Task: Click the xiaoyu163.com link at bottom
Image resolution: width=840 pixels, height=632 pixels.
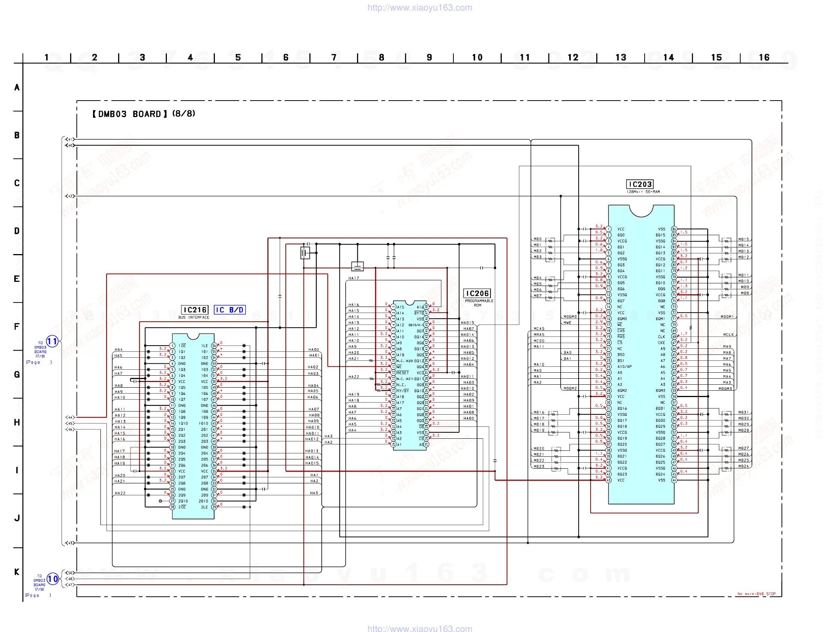Action: coord(420,628)
